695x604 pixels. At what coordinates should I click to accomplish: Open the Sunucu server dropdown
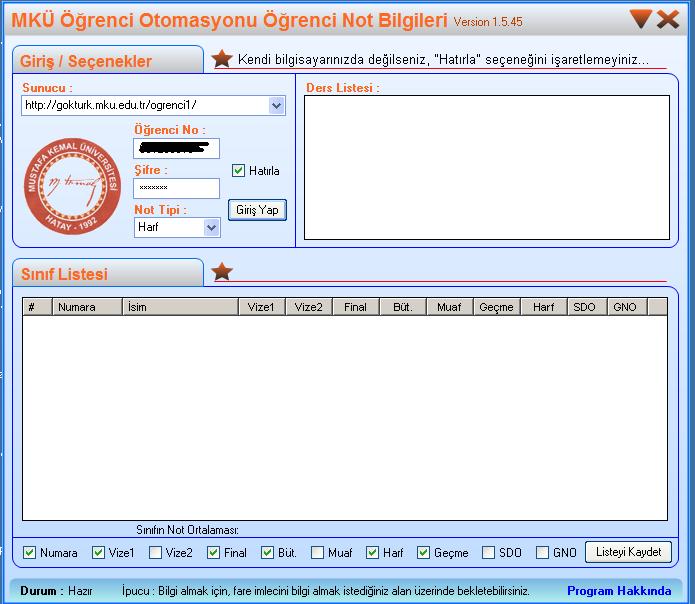click(277, 105)
